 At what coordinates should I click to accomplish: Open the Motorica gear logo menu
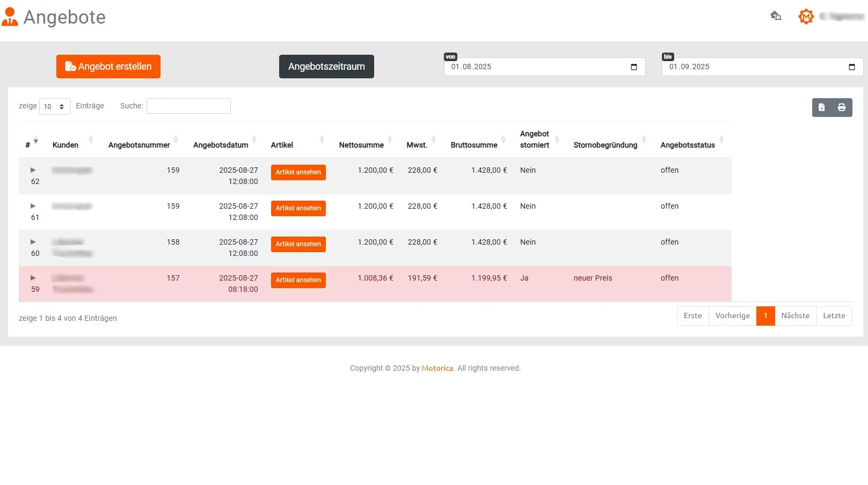coord(806,17)
